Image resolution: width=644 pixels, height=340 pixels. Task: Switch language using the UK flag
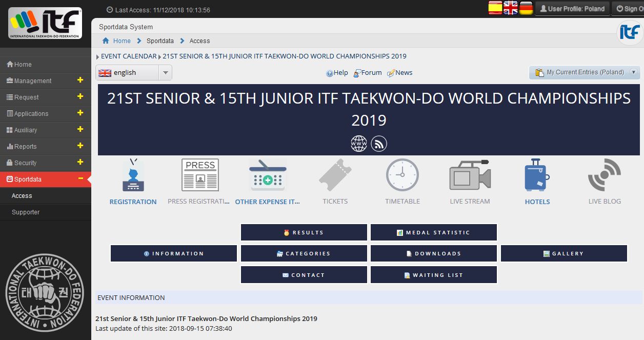[511, 8]
